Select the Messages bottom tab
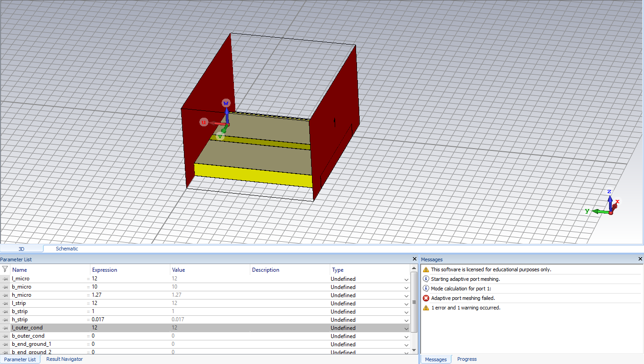 436,359
